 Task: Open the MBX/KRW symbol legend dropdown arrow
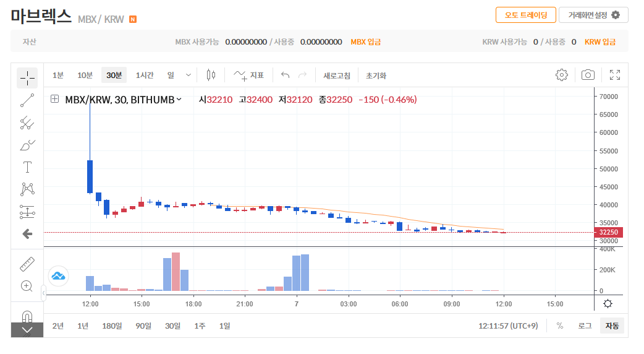coord(179,99)
